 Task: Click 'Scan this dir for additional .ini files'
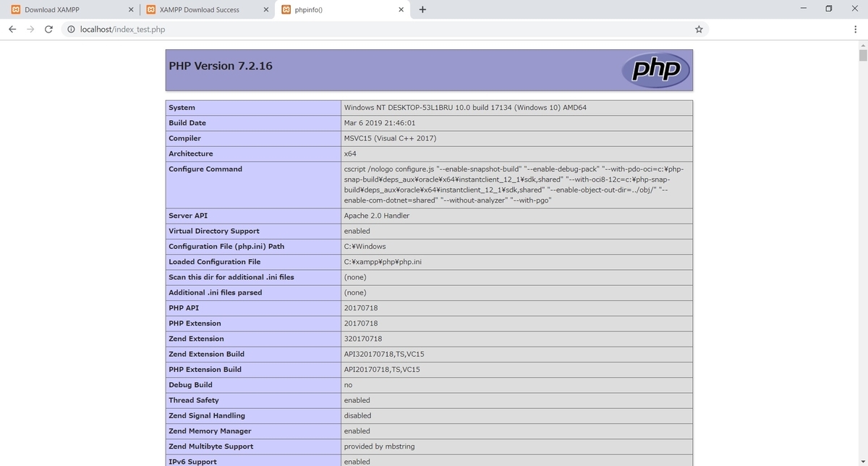click(231, 277)
